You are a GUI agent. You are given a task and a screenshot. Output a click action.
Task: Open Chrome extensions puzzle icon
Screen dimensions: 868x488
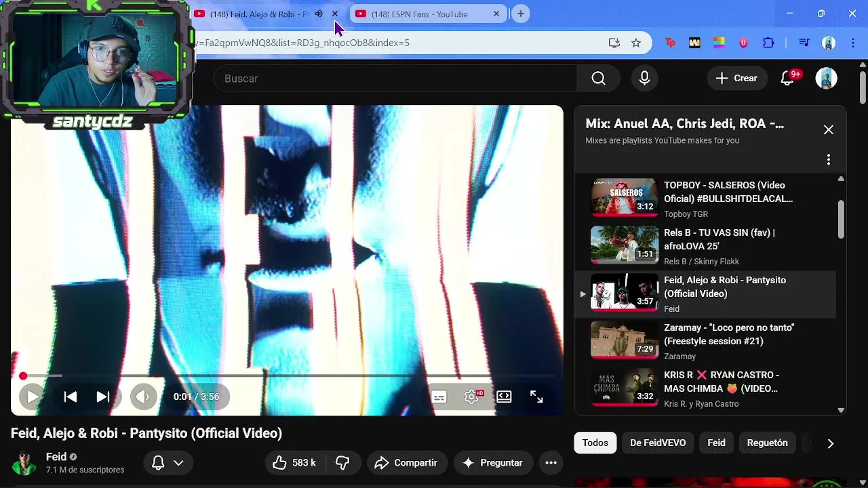[x=768, y=43]
